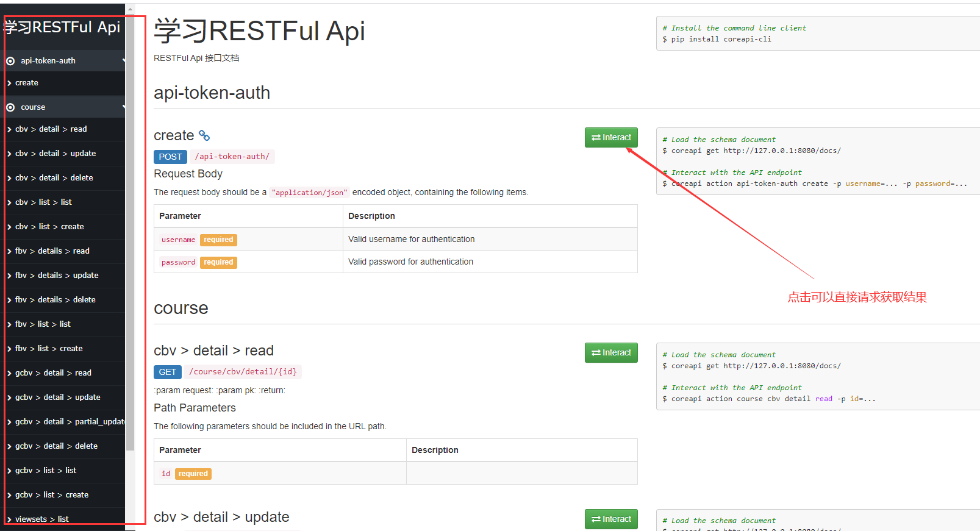Click the Path Parameters heading
Viewport: 980px width, 531px height.
tap(195, 408)
